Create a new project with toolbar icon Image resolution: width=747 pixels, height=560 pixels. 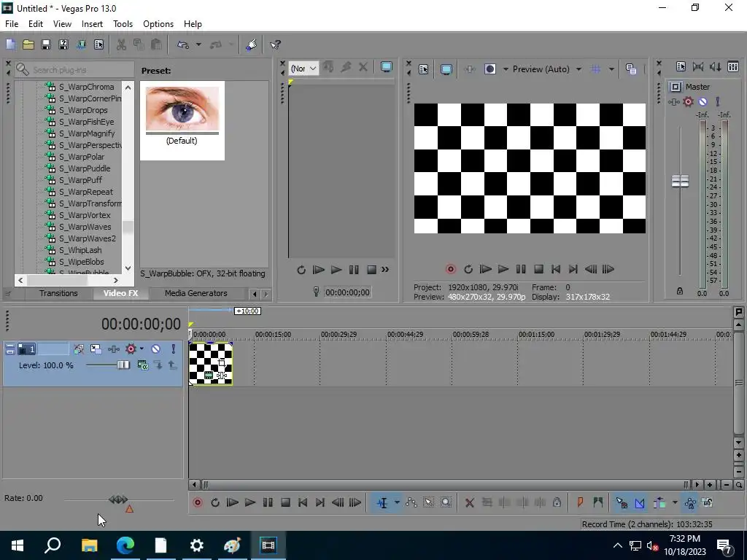point(10,44)
